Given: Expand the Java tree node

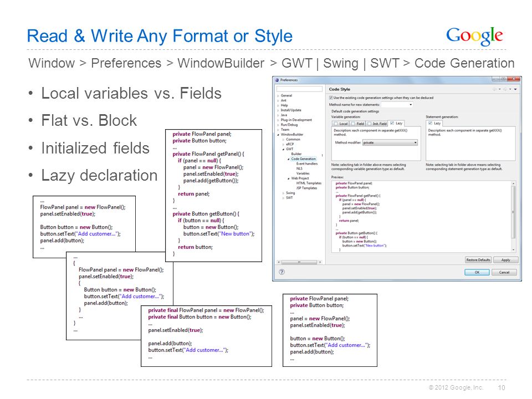Looking at the screenshot, I should click(x=278, y=115).
